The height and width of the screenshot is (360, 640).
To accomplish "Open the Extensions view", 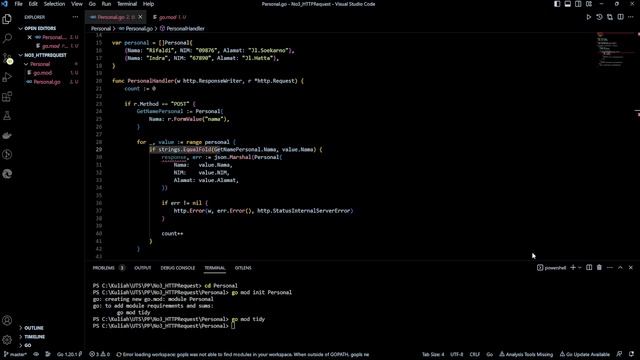I will [7, 97].
